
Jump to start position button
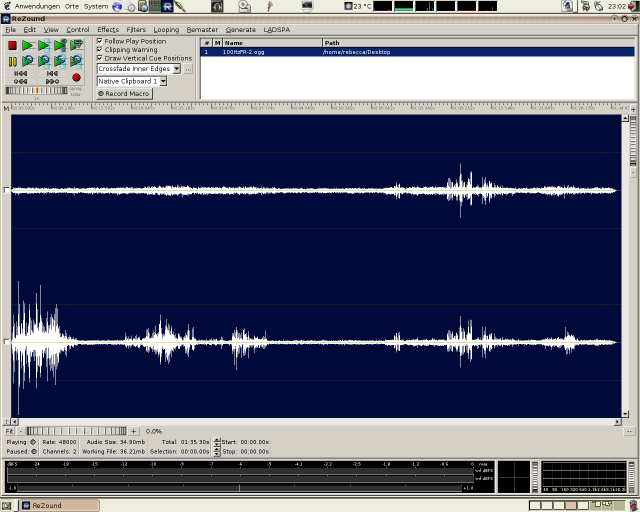pos(52,73)
